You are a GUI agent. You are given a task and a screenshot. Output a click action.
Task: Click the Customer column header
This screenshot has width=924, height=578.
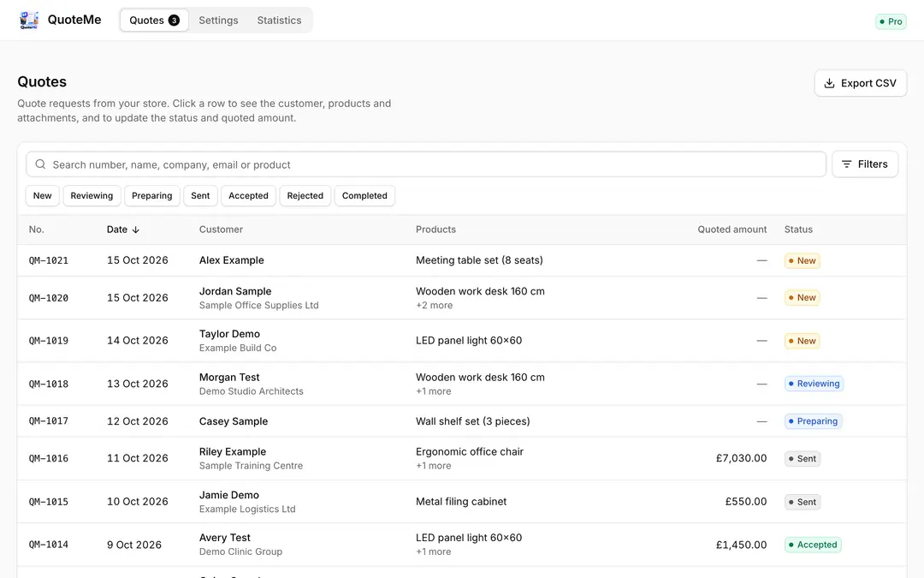tap(221, 229)
